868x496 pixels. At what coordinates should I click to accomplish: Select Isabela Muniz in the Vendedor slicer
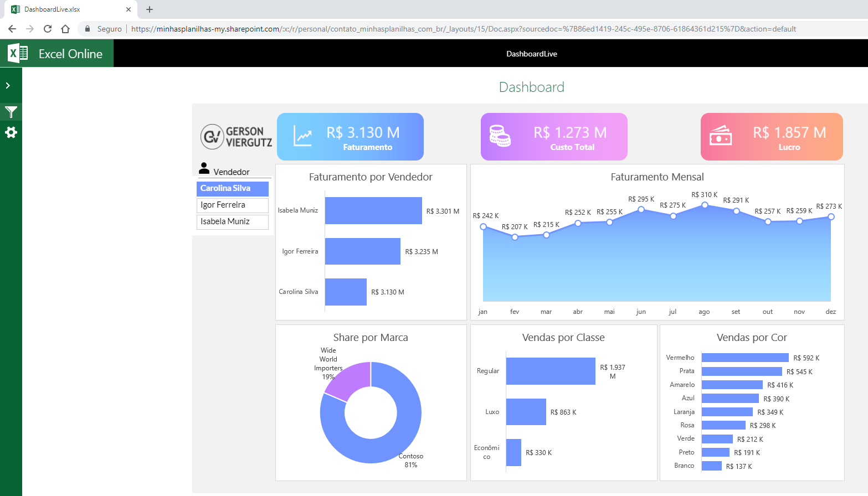[232, 222]
